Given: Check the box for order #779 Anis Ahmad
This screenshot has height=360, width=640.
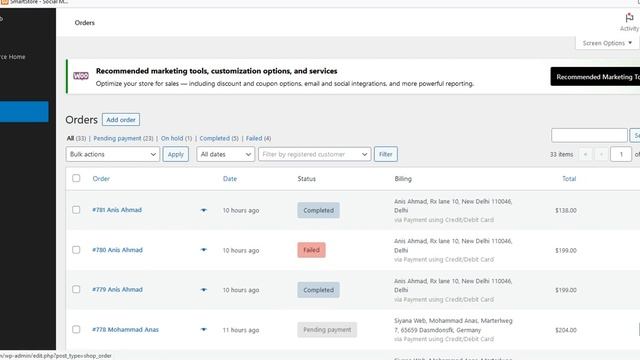Looking at the screenshot, I should coord(76,289).
